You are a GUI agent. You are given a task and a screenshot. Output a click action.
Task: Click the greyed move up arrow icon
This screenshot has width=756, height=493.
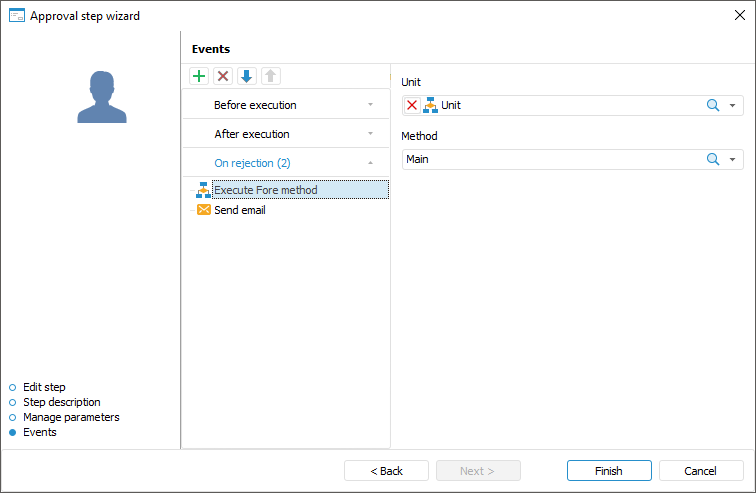[270, 76]
